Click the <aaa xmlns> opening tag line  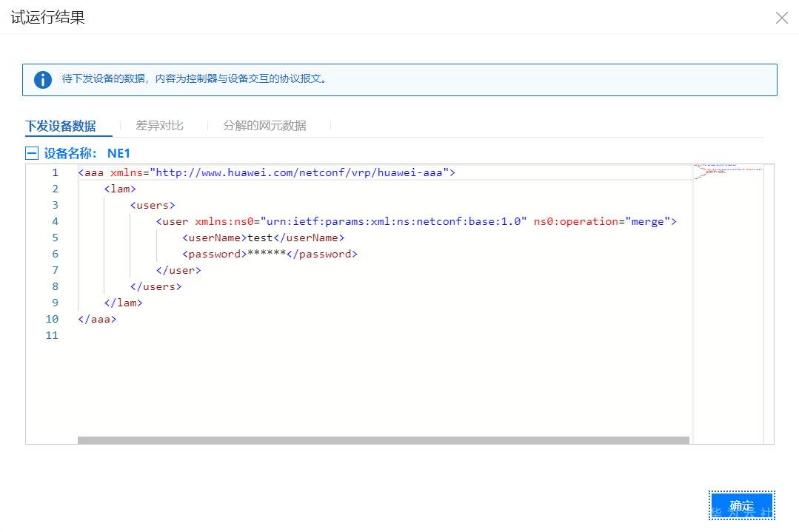267,172
